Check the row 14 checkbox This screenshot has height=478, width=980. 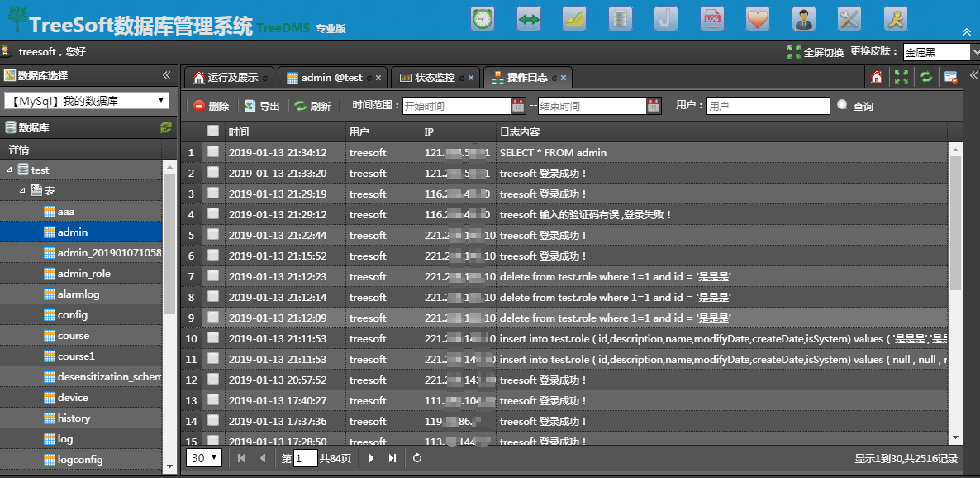tap(213, 420)
